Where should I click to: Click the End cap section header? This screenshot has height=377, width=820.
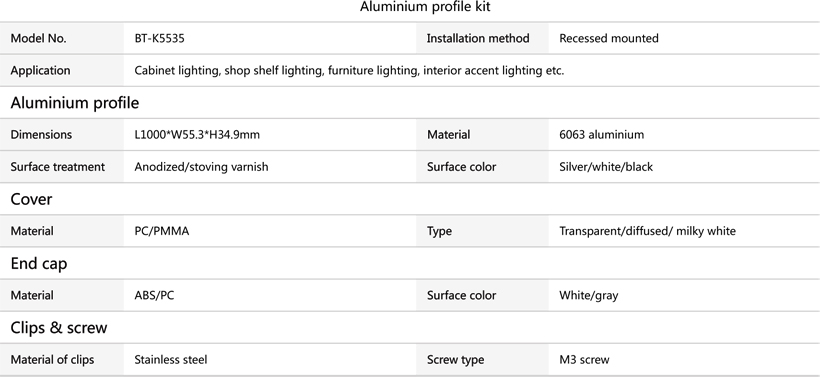coord(39,264)
